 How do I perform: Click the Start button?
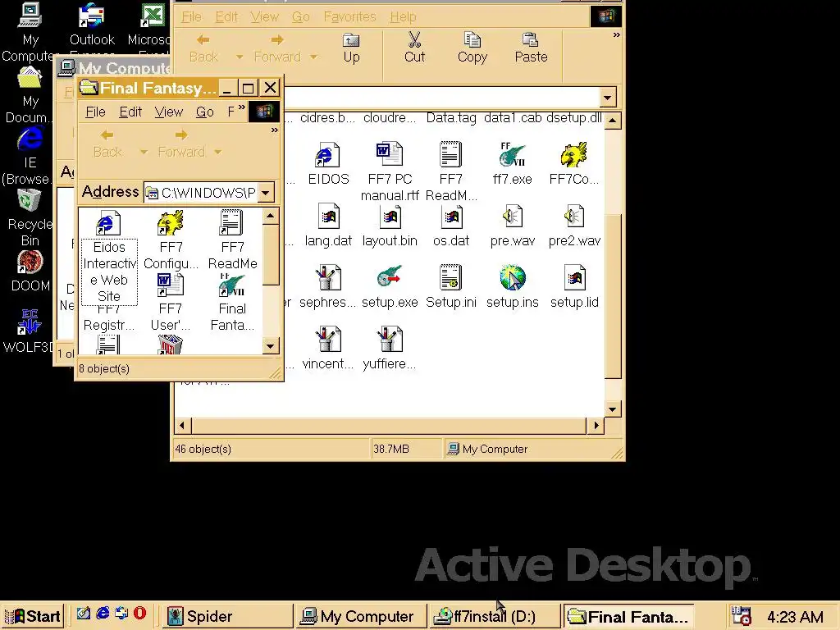[32, 616]
